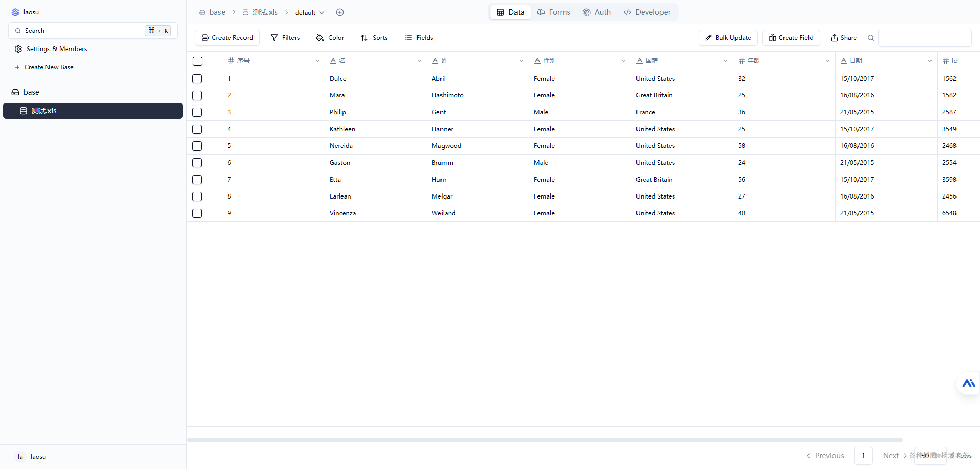The width and height of the screenshot is (980, 469).
Task: Open the default view dropdown
Action: [x=309, y=12]
